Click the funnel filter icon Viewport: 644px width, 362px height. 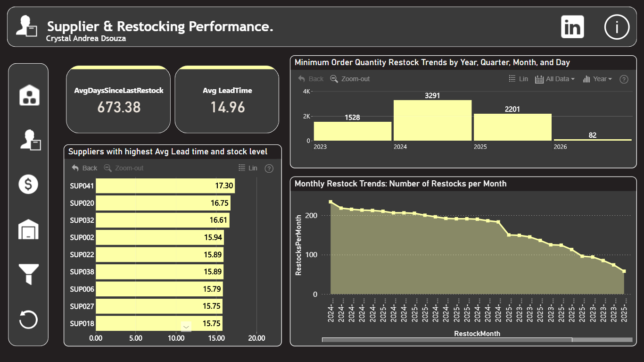tap(28, 274)
